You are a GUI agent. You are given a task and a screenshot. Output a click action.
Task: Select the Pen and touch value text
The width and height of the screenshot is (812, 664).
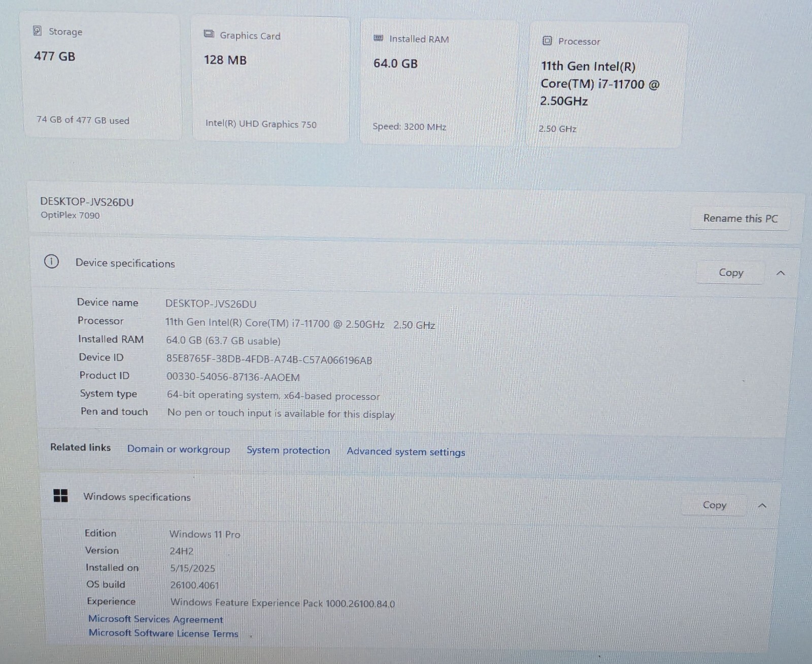(281, 413)
